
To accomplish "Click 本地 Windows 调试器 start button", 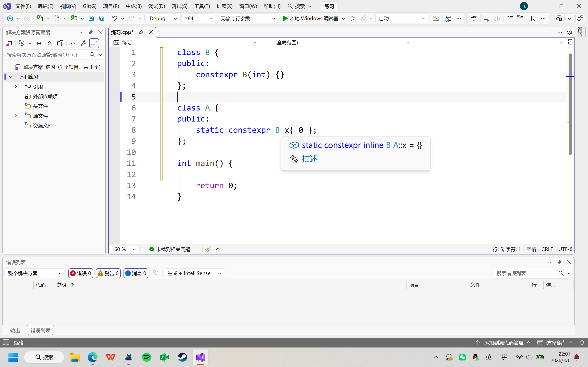I will (x=311, y=18).
